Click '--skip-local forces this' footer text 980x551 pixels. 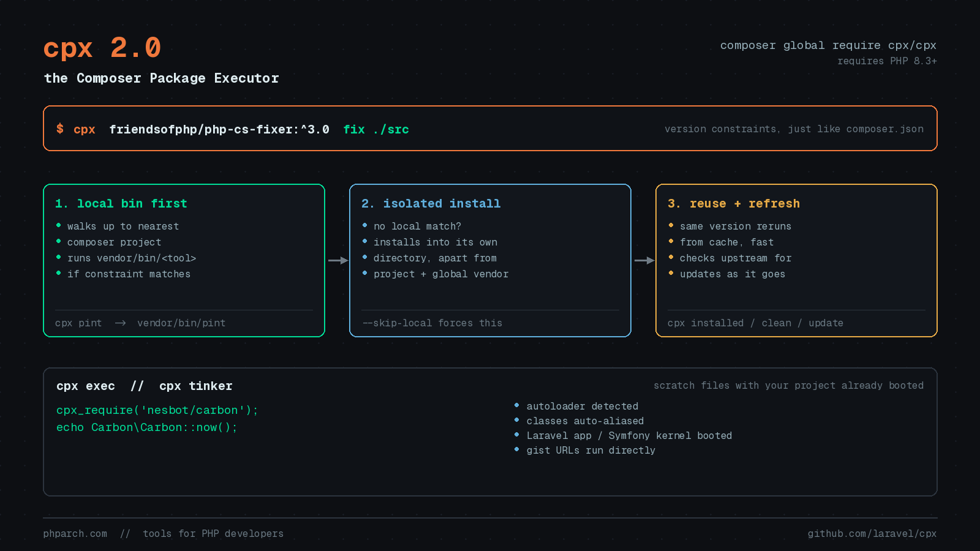click(432, 323)
